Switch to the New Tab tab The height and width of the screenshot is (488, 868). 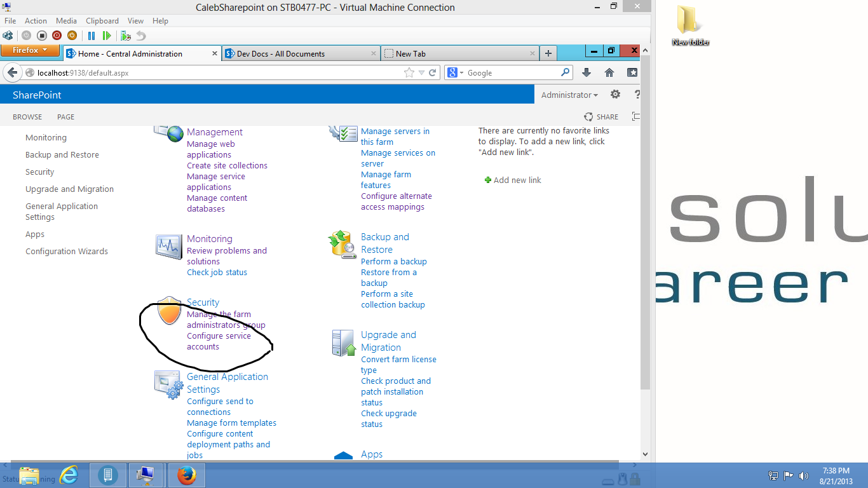click(x=459, y=54)
